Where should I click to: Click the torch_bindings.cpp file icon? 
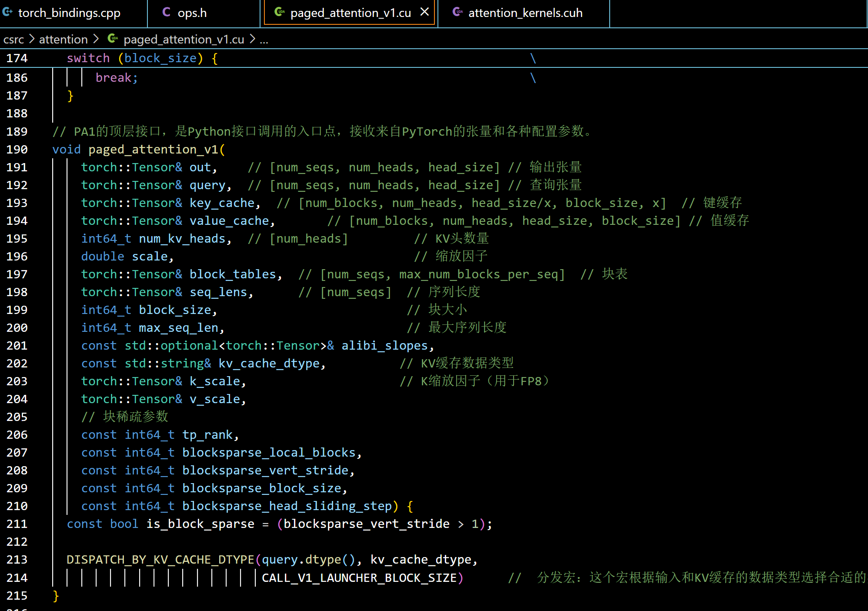coord(7,12)
